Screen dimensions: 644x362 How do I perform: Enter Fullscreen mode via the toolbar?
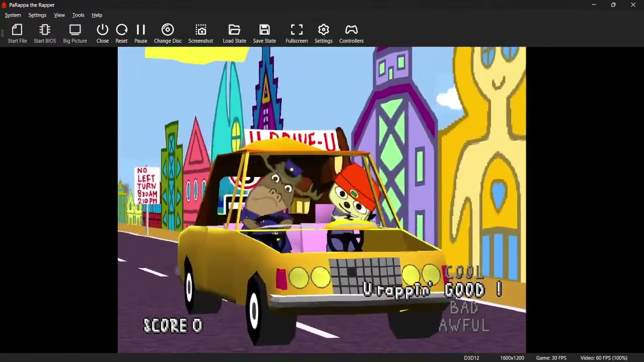[297, 34]
